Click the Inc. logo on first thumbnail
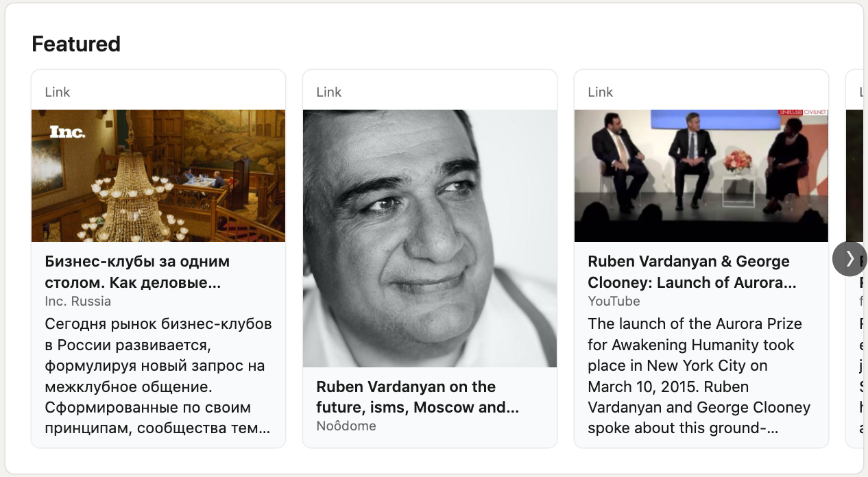This screenshot has width=868, height=477. (x=67, y=132)
